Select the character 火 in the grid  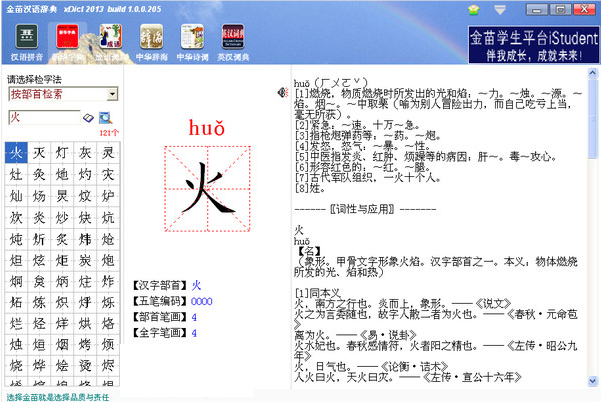pyautogui.click(x=16, y=153)
